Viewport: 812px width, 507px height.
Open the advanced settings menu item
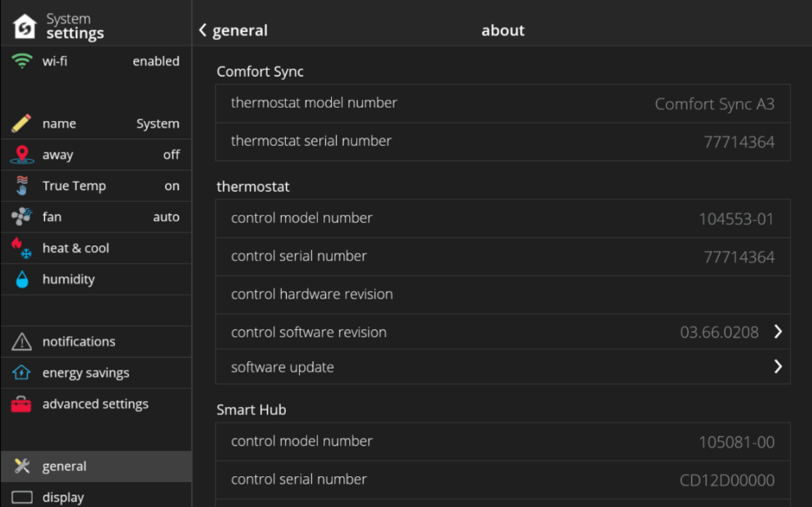[97, 404]
